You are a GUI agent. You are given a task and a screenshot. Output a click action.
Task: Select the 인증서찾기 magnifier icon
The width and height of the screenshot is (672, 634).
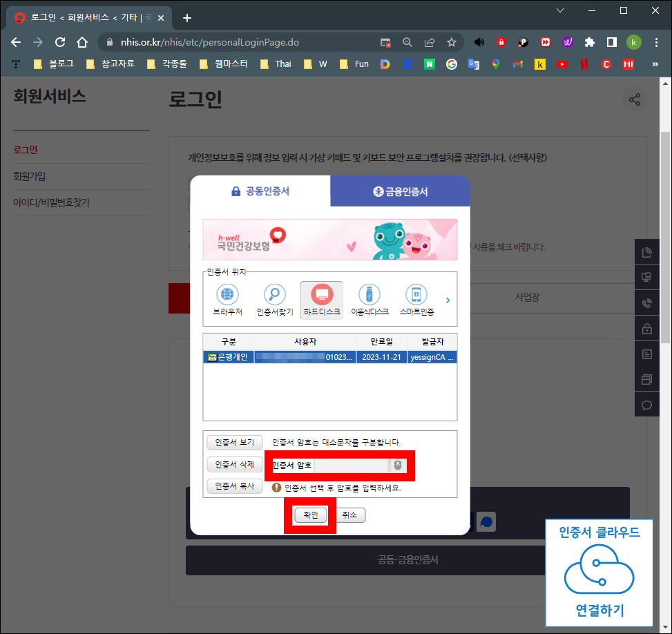click(274, 294)
